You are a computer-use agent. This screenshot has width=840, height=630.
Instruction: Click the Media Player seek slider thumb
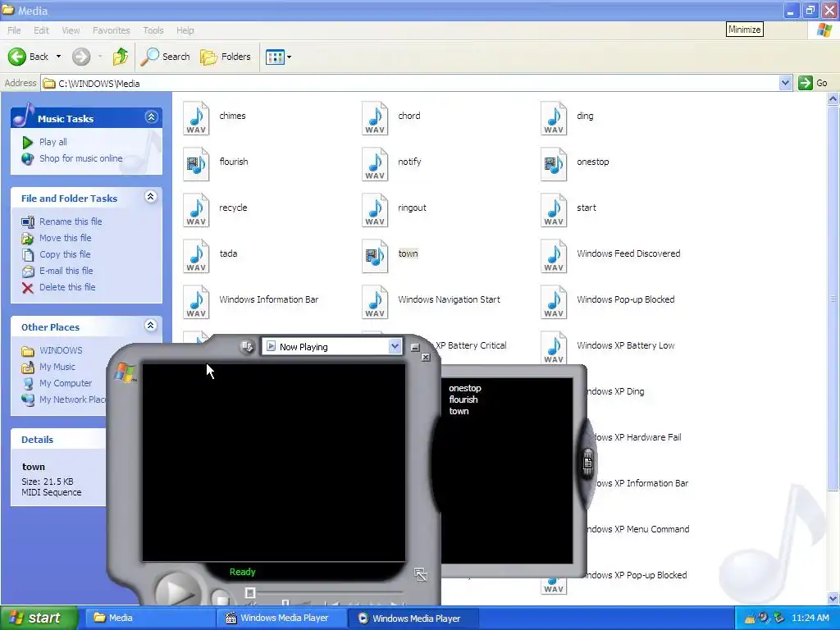click(250, 592)
